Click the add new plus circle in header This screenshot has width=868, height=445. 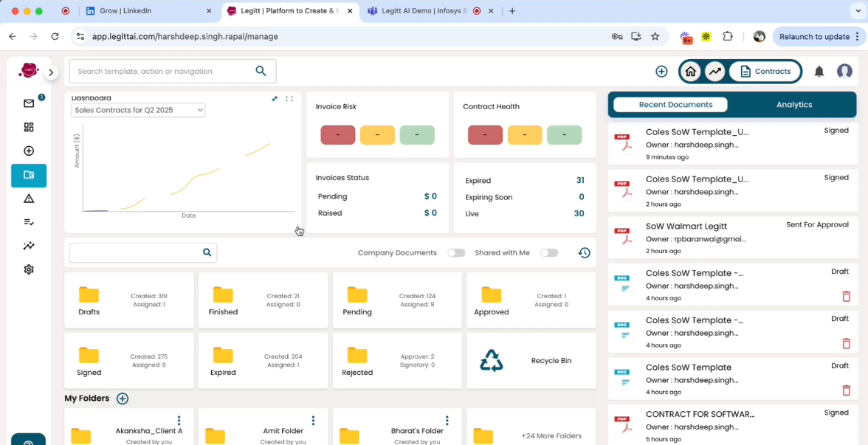[661, 72]
